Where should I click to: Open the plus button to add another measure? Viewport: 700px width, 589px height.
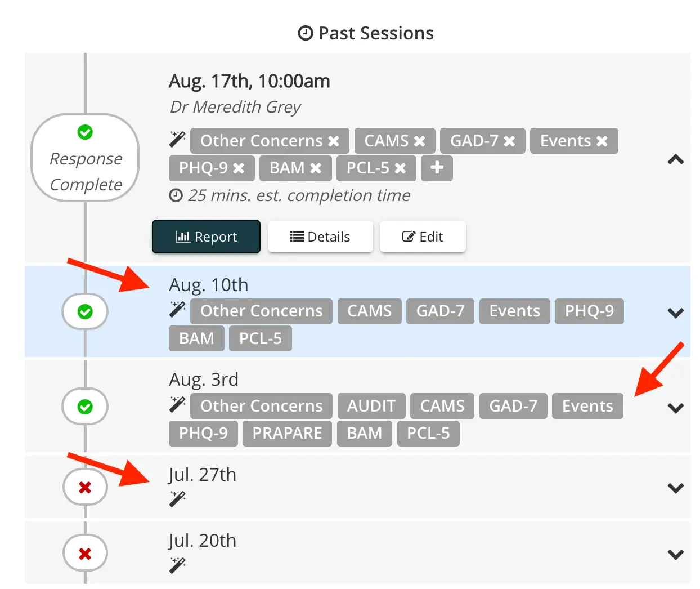click(x=437, y=168)
